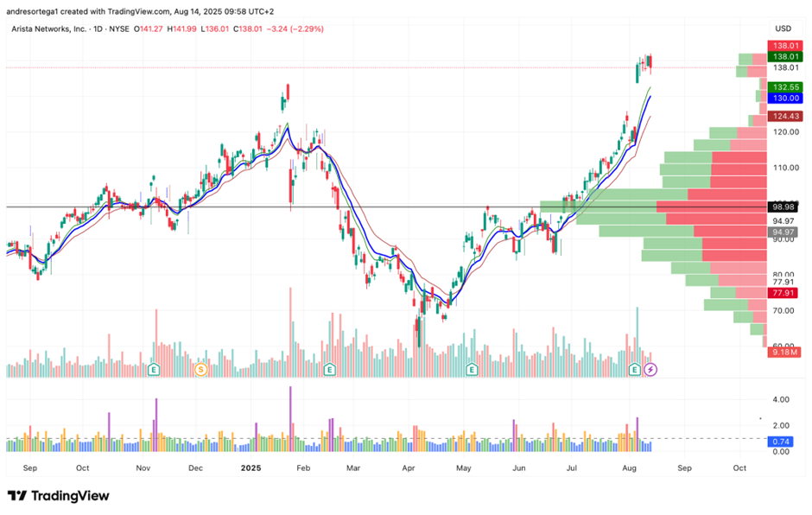
Task: Click the red 77.91 price label
Action: (x=783, y=293)
